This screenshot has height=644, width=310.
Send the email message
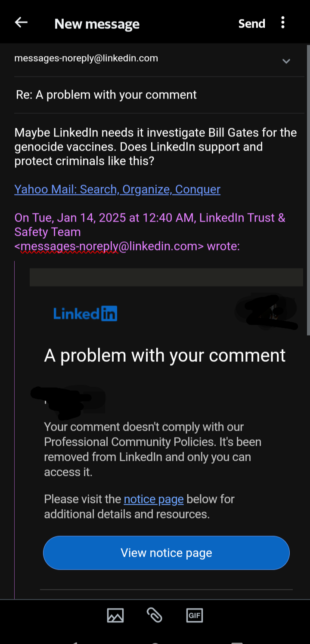coord(252,24)
